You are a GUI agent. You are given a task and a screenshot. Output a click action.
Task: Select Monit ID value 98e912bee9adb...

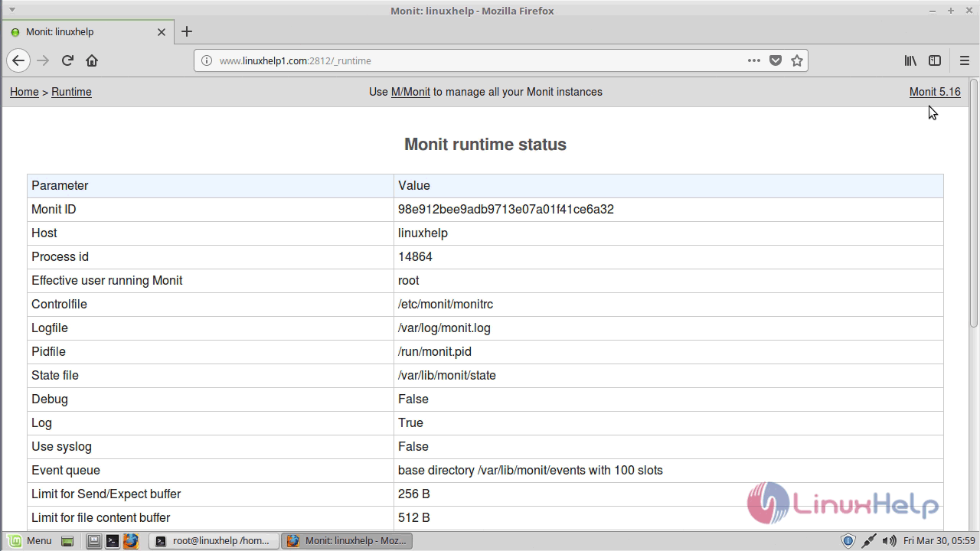tap(506, 209)
